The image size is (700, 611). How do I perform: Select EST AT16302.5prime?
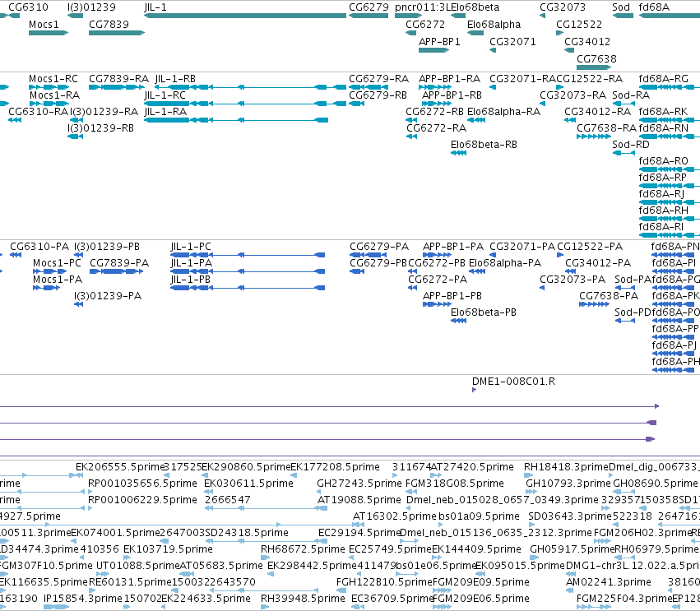click(x=394, y=516)
